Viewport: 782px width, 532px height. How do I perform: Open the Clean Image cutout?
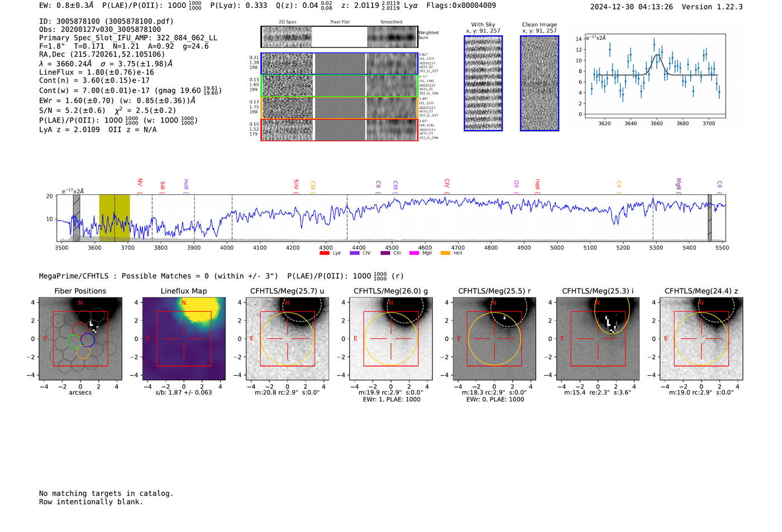pyautogui.click(x=540, y=83)
